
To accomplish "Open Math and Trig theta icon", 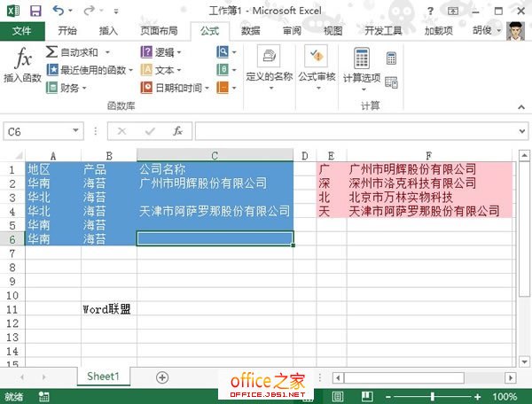I will (x=223, y=70).
